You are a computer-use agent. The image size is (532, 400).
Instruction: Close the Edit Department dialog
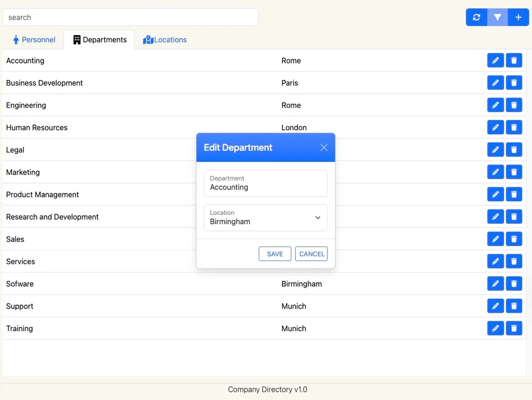pos(324,148)
